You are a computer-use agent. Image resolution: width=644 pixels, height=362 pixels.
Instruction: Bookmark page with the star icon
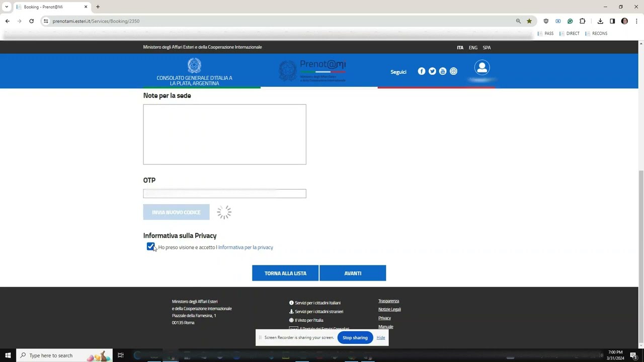529,21
